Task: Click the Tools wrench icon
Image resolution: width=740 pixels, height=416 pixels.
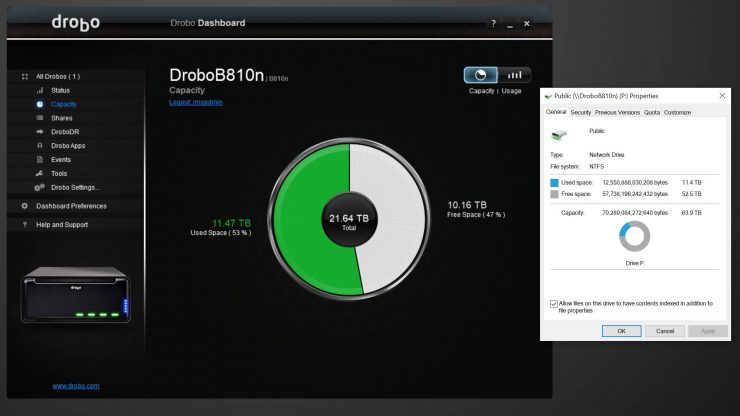Action: (40, 173)
